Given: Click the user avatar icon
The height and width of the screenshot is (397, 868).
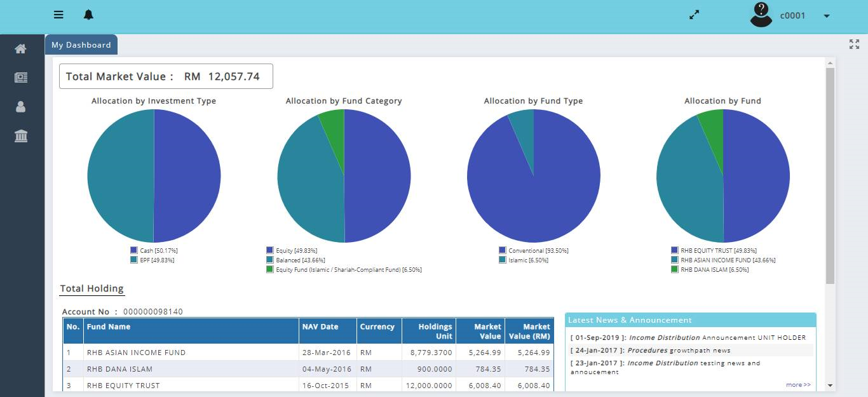Looking at the screenshot, I should 761,15.
